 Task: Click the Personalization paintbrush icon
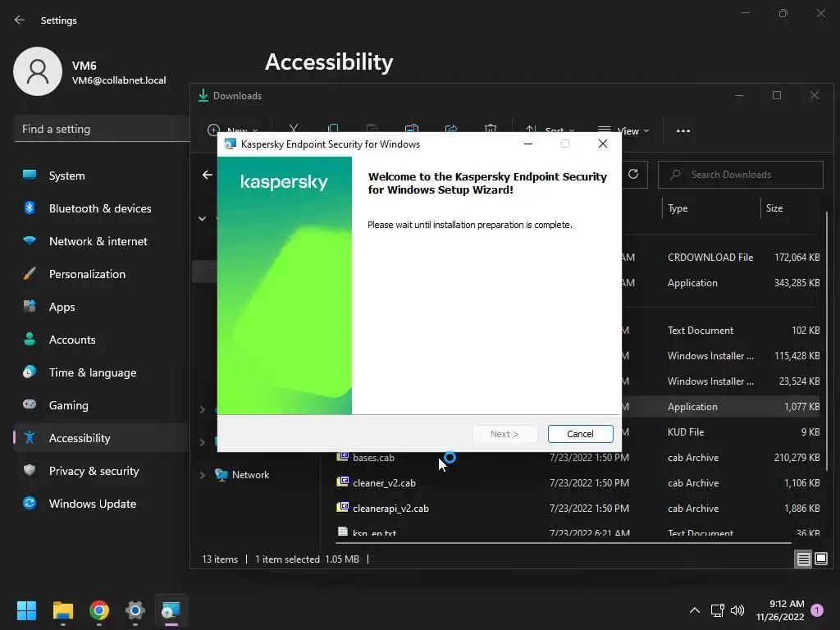(30, 273)
